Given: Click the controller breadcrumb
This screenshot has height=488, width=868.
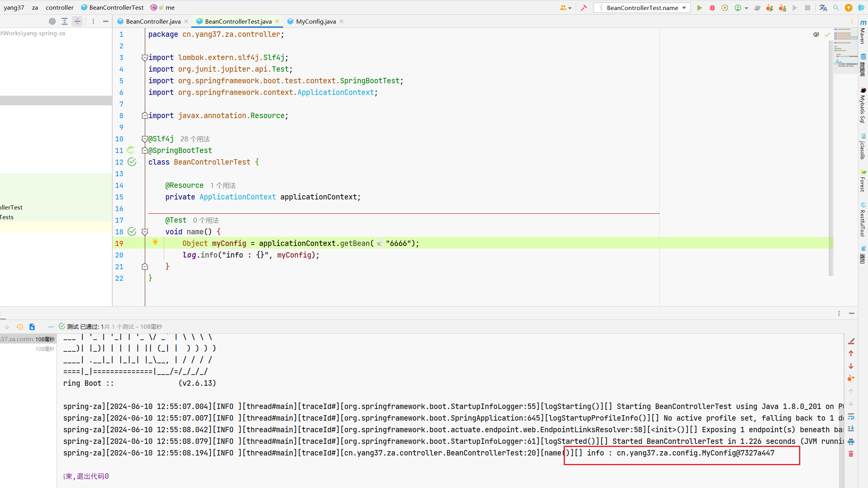Looking at the screenshot, I should tap(59, 7).
